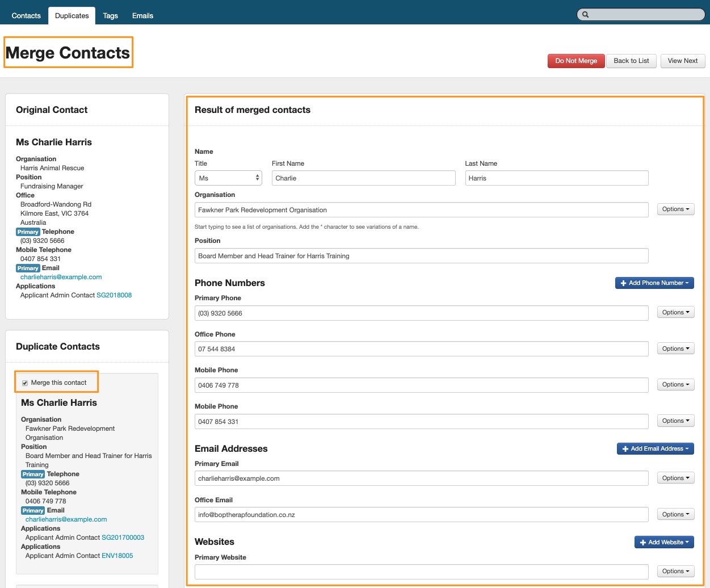The width and height of the screenshot is (710, 588).
Task: Click into the Position text field
Action: 421,256
